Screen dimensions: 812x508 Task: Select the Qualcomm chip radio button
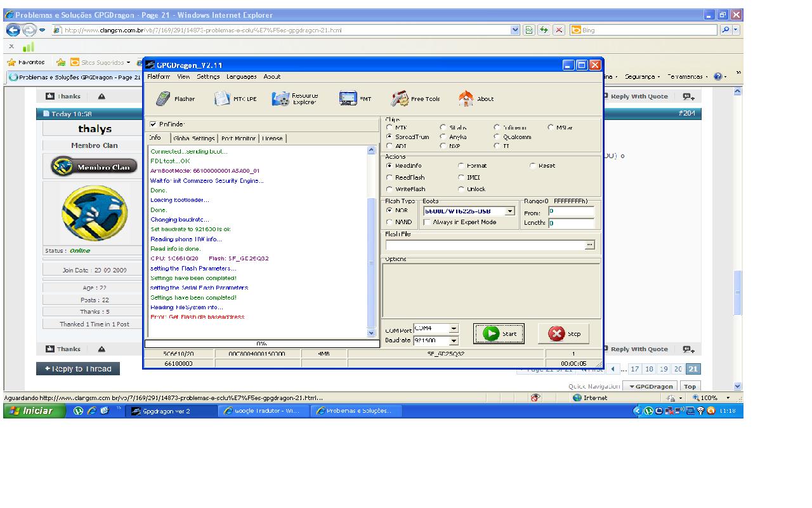[497, 137]
